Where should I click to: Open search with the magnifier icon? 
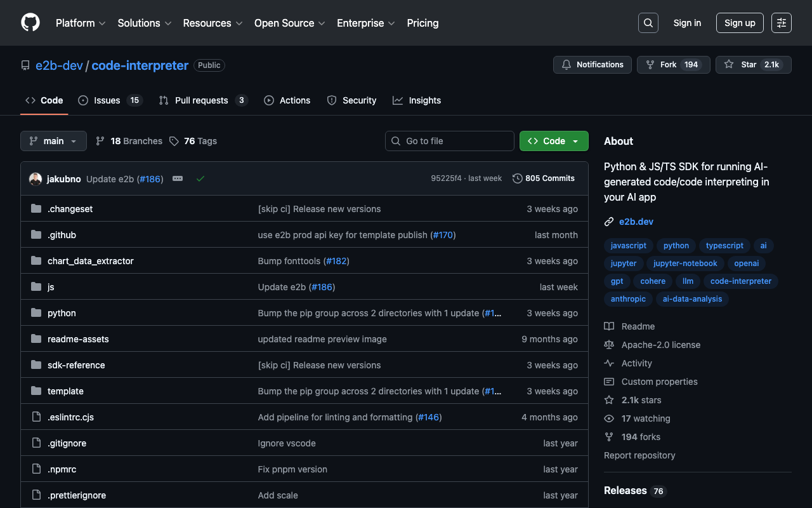[x=648, y=23]
